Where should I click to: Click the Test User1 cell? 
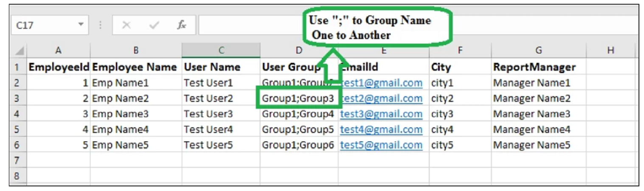click(221, 83)
